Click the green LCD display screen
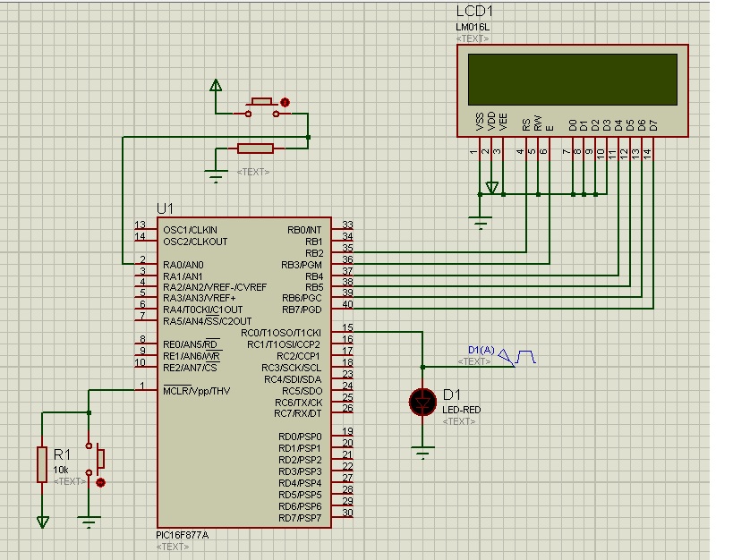 (573, 80)
